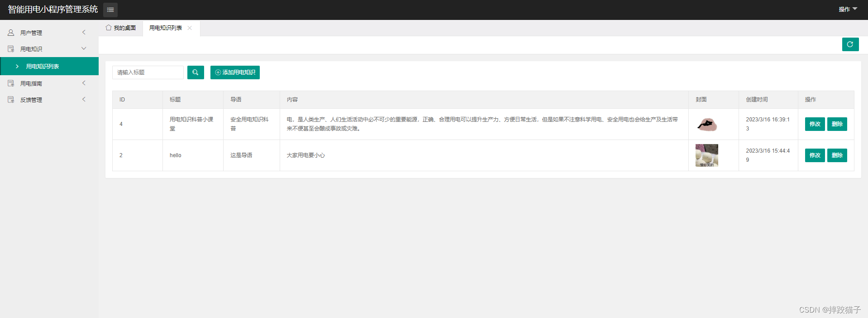
Task: Click the 智能用电小程序管理系统 title
Action: point(53,10)
